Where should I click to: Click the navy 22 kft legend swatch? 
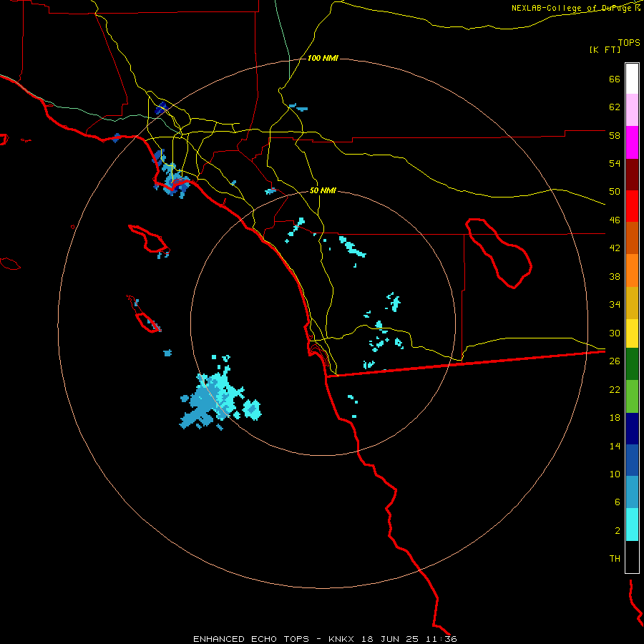(632, 429)
